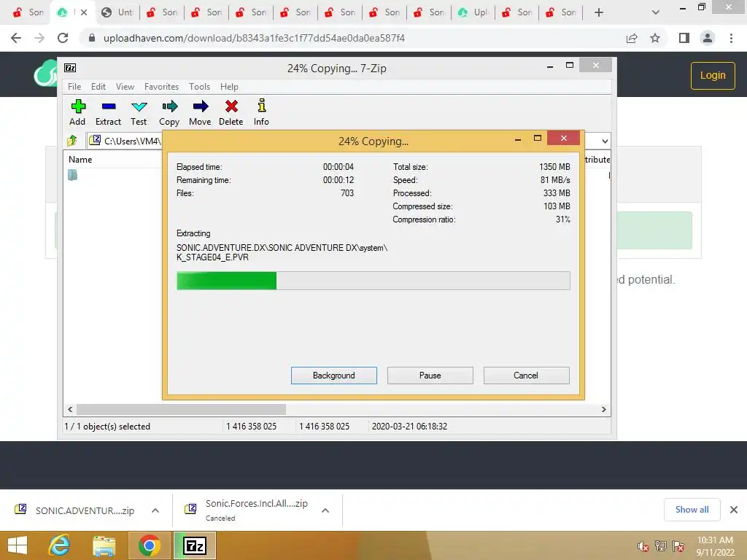Open the Tools menu
This screenshot has width=747, height=560.
tap(199, 87)
